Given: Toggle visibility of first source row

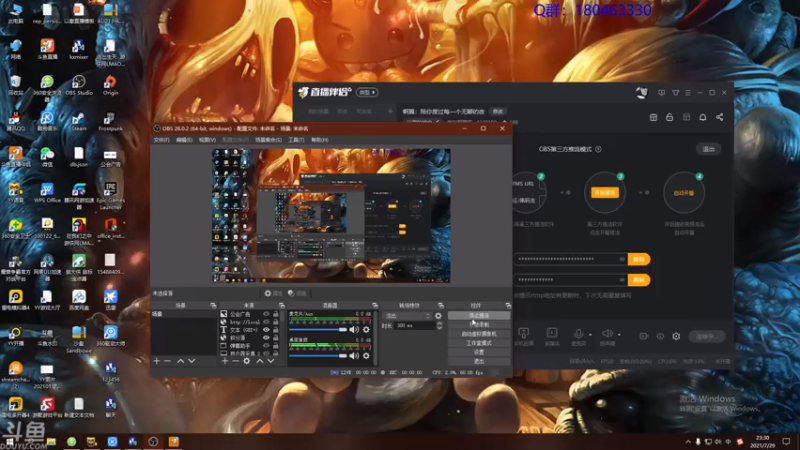Looking at the screenshot, I should coord(266,314).
